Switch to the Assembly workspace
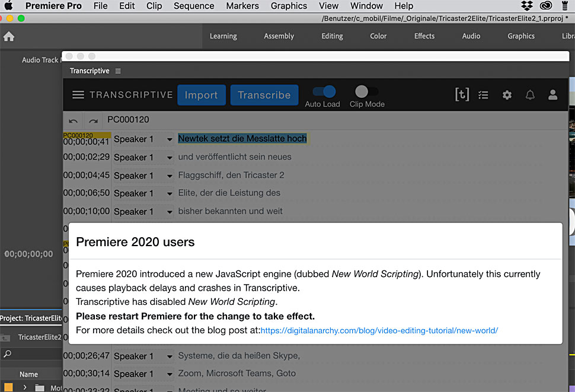This screenshot has width=575, height=392. pos(279,36)
